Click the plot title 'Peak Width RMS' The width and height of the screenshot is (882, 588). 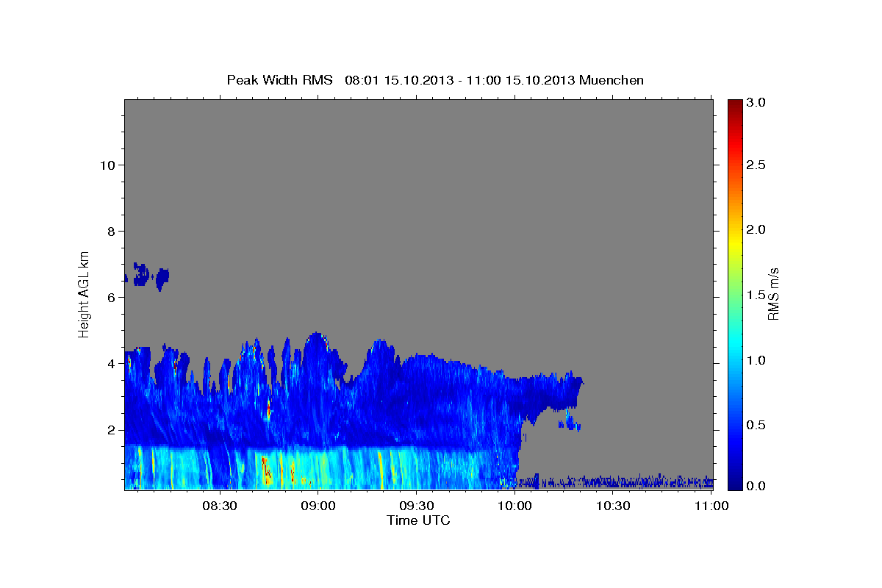(x=280, y=80)
